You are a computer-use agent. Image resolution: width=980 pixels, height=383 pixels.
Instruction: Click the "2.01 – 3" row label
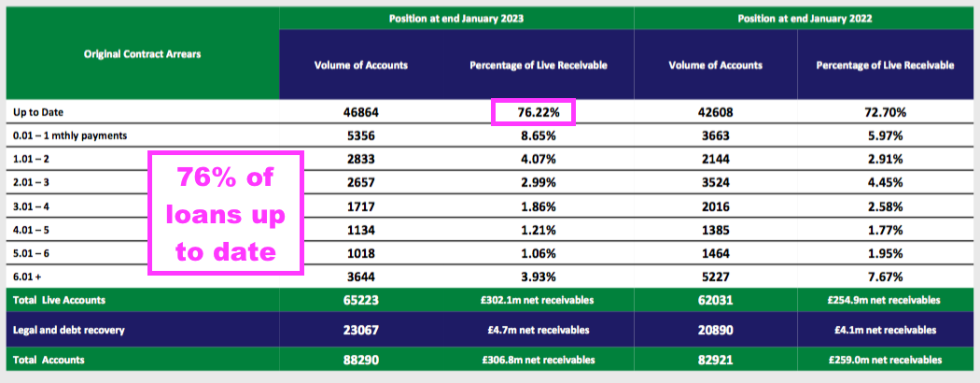coord(31,183)
